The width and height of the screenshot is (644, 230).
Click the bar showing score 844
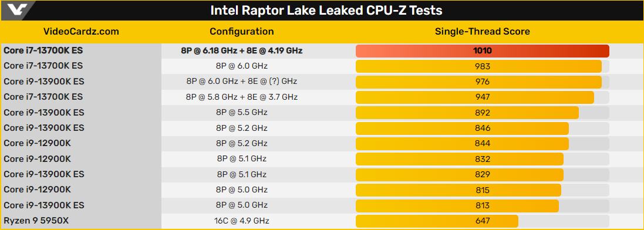pyautogui.click(x=462, y=144)
